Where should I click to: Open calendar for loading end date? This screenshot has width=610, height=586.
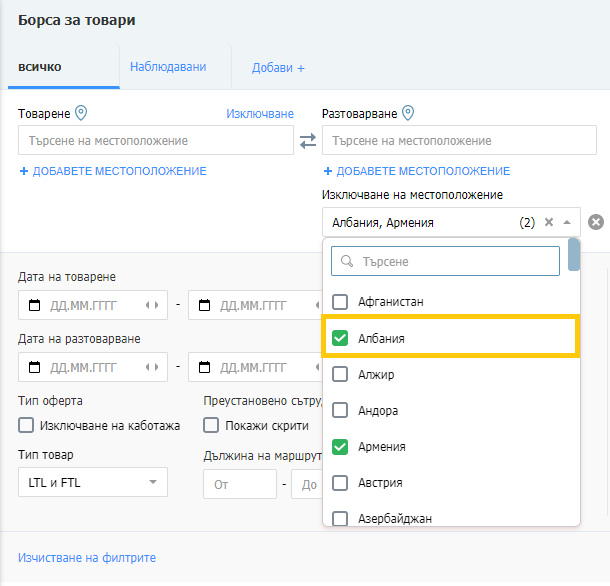click(205, 305)
